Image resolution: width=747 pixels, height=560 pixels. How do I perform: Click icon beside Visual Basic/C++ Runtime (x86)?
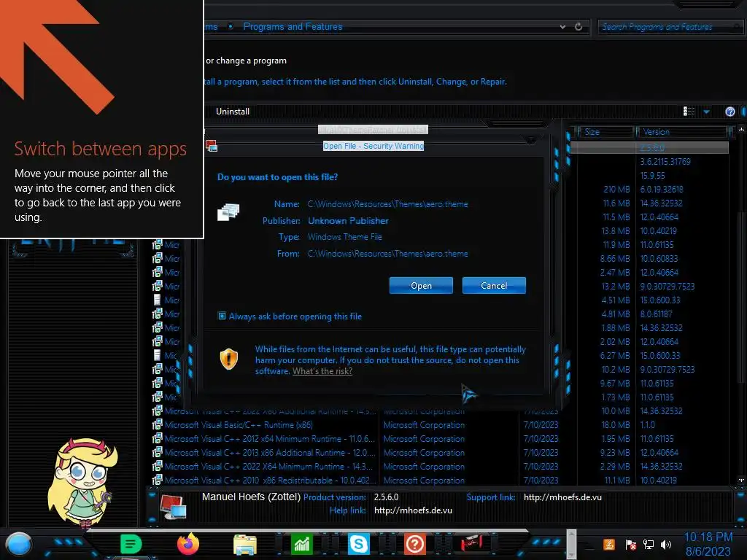[157, 425]
